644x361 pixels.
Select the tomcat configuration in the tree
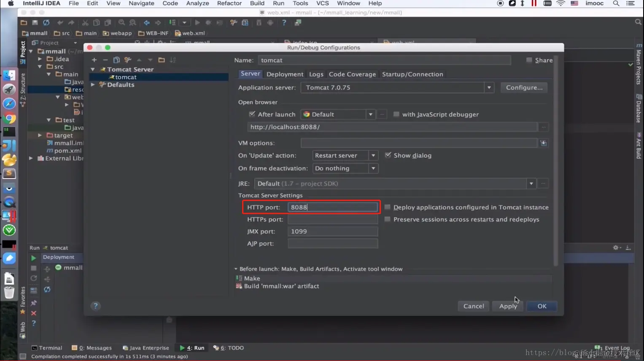pyautogui.click(x=159, y=77)
